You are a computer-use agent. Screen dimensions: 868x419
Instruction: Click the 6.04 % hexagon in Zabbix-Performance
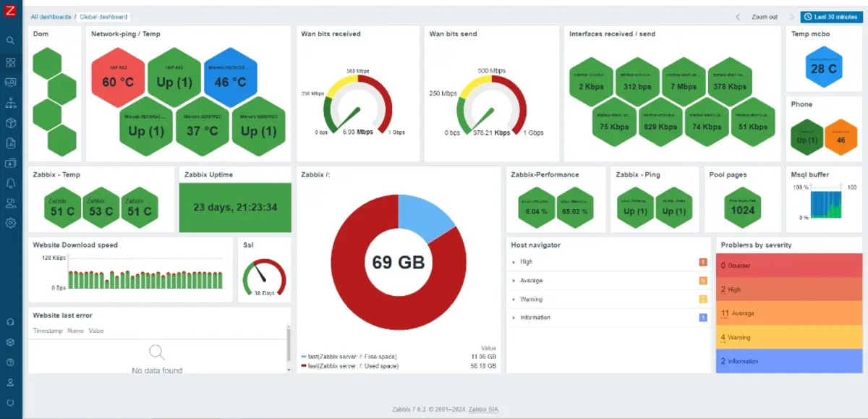click(x=537, y=208)
